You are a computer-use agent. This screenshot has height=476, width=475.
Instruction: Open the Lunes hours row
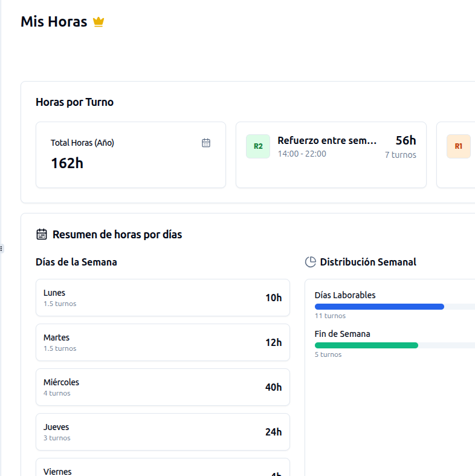click(x=163, y=298)
